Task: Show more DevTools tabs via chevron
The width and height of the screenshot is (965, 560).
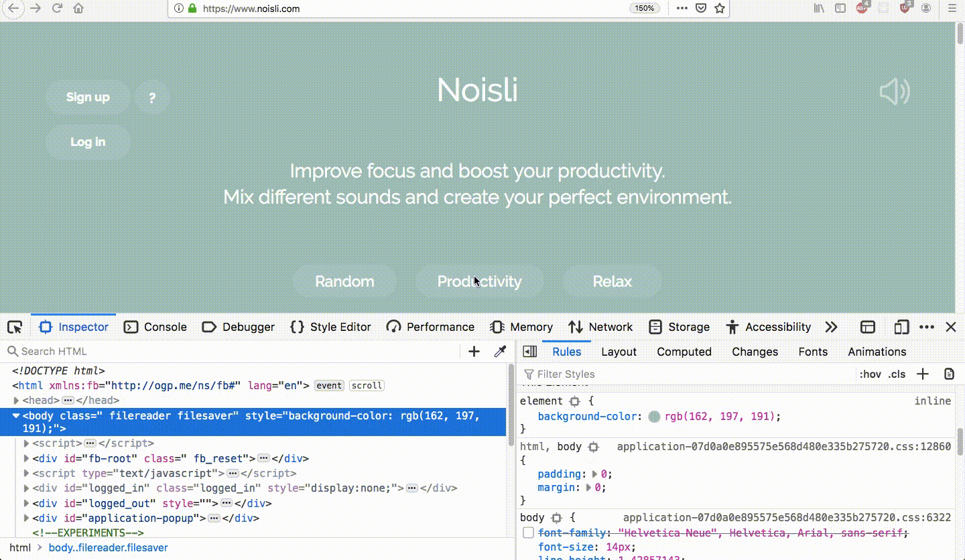Action: point(832,327)
